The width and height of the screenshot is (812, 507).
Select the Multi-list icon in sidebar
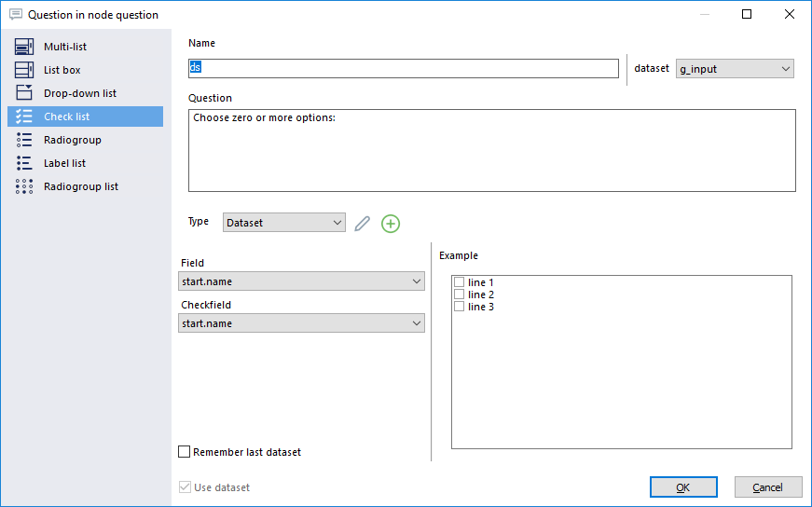24,47
